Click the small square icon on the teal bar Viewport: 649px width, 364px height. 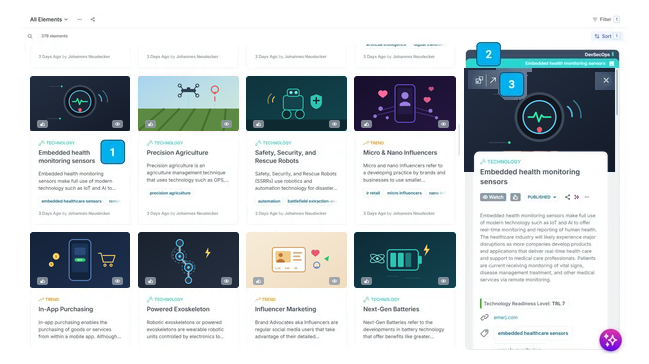(611, 63)
